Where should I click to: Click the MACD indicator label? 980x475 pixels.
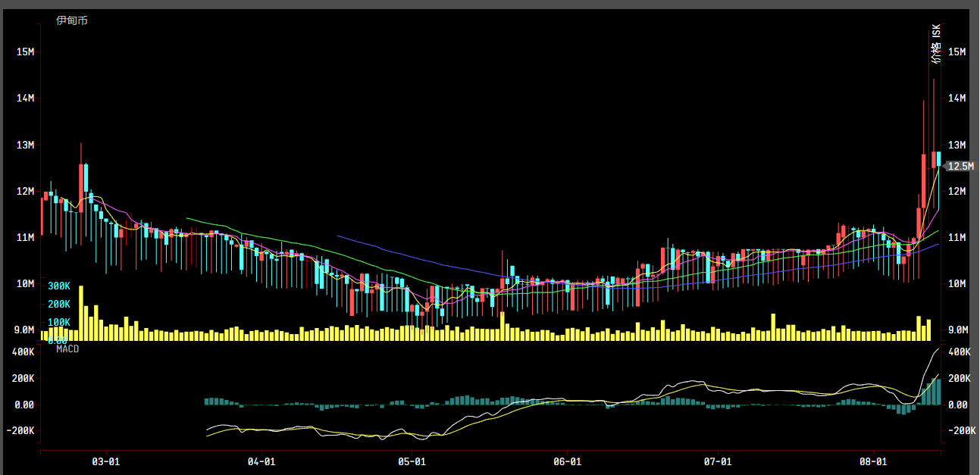coord(67,349)
